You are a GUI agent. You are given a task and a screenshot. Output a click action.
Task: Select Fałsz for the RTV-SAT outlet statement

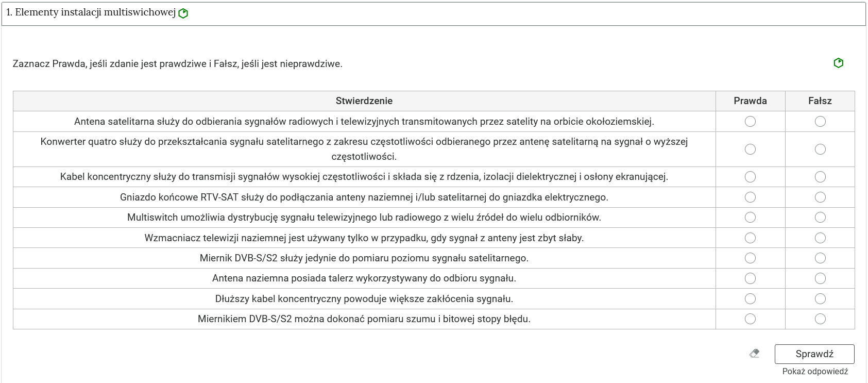821,197
